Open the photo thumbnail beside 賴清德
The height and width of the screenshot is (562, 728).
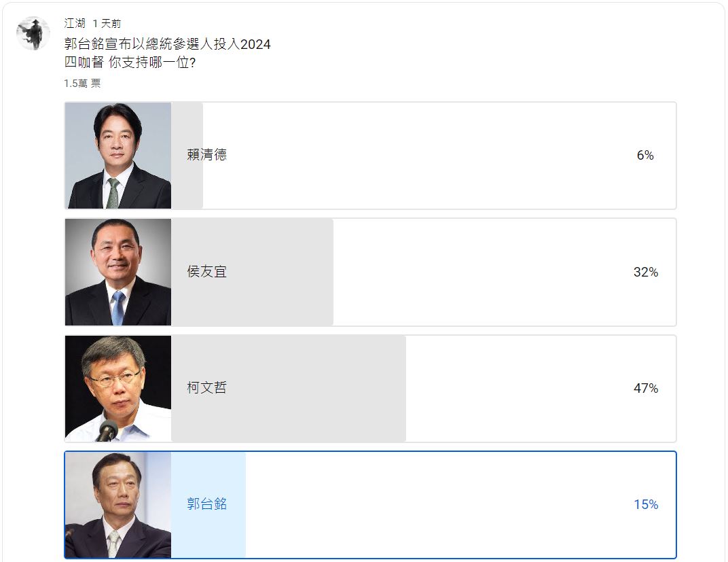(118, 156)
